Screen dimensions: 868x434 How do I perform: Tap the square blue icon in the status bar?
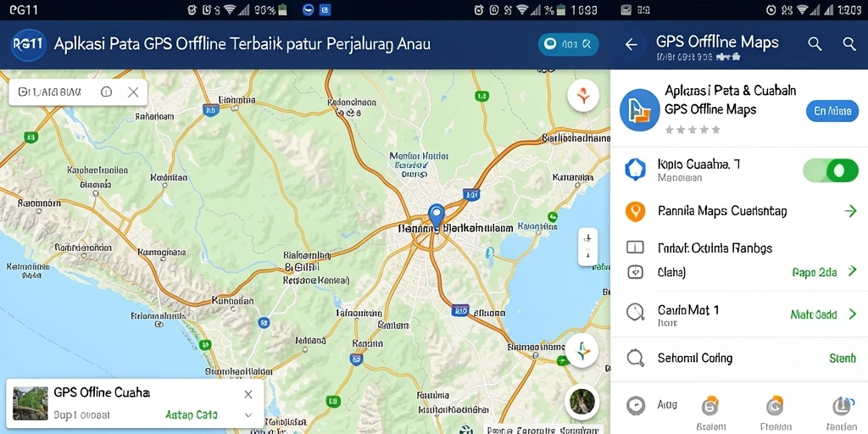pos(325,9)
